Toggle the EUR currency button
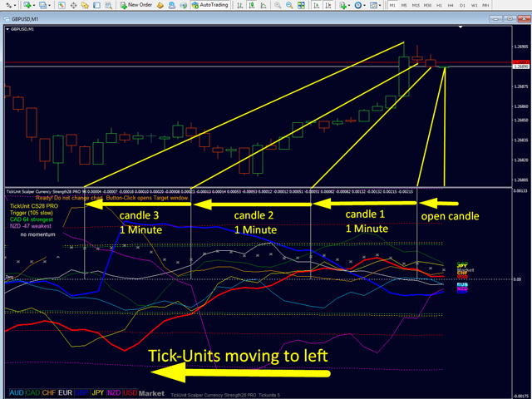This screenshot has height=399, width=532. 65,393
